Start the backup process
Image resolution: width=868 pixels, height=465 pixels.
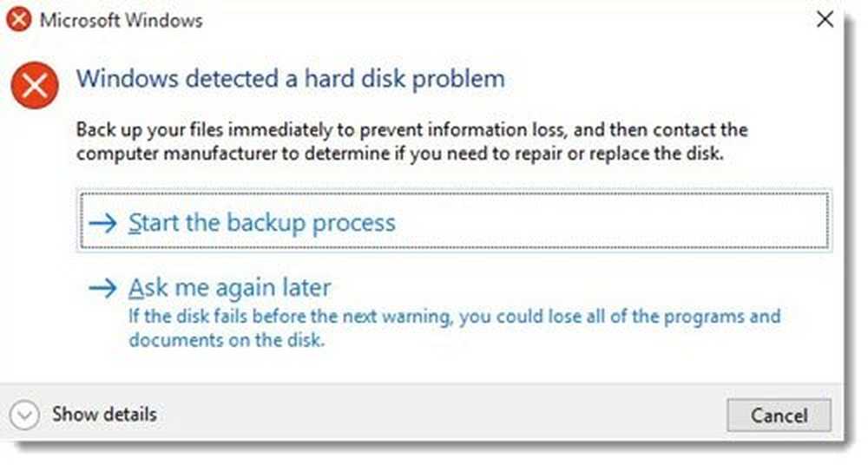tap(262, 223)
